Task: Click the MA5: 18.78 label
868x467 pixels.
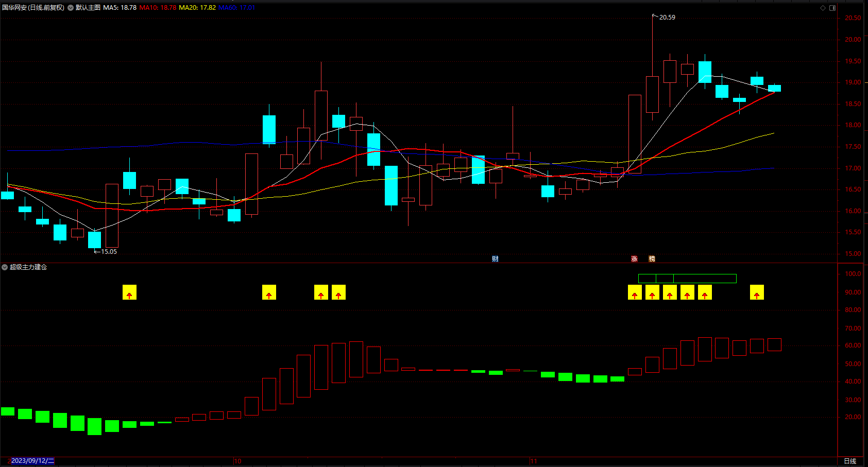Action: click(x=120, y=8)
